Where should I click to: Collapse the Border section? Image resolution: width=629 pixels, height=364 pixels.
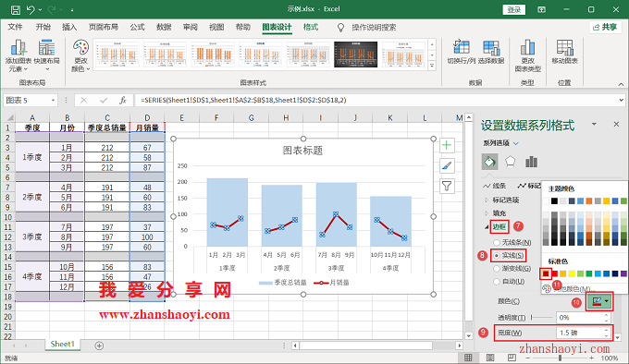click(487, 227)
